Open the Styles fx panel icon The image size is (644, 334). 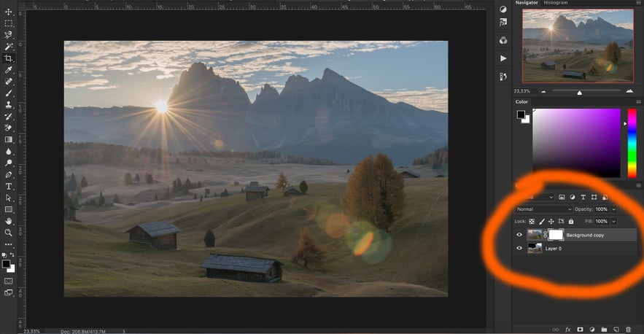coord(503,22)
